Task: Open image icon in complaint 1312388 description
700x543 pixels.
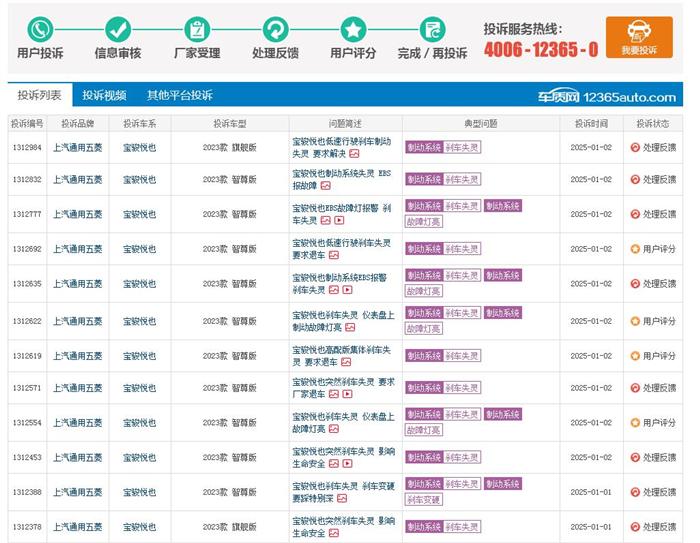Action: click(x=342, y=498)
